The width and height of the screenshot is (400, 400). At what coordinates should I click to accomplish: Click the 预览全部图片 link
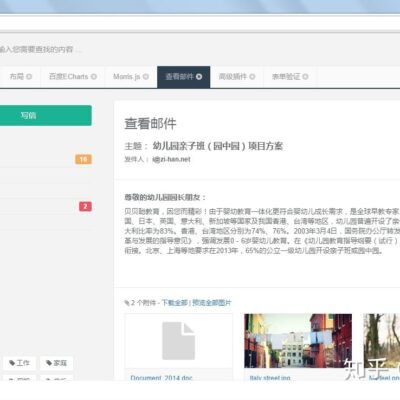212,303
